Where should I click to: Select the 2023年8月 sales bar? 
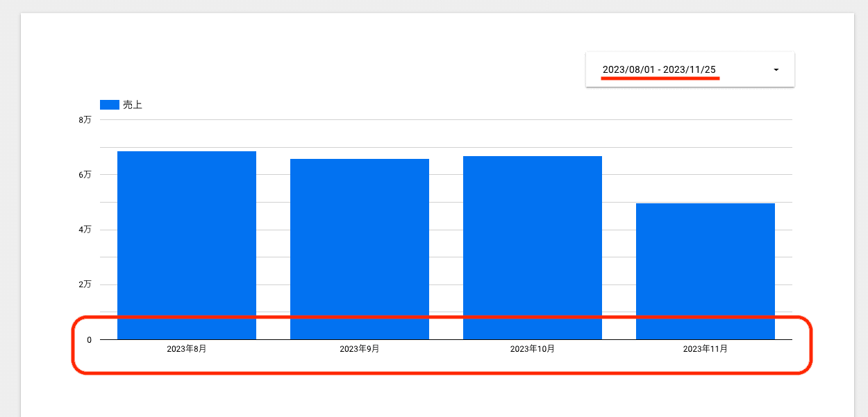tap(186, 245)
